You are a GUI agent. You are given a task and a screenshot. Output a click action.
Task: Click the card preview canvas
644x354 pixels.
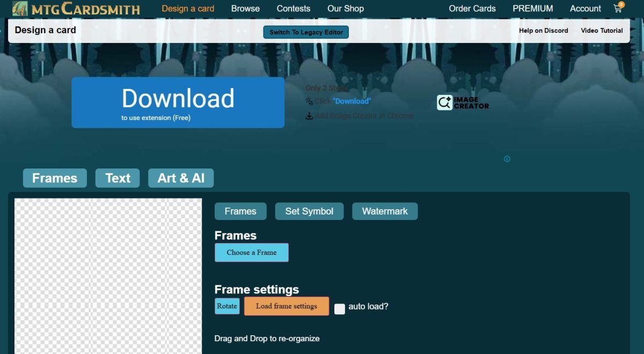point(108,276)
